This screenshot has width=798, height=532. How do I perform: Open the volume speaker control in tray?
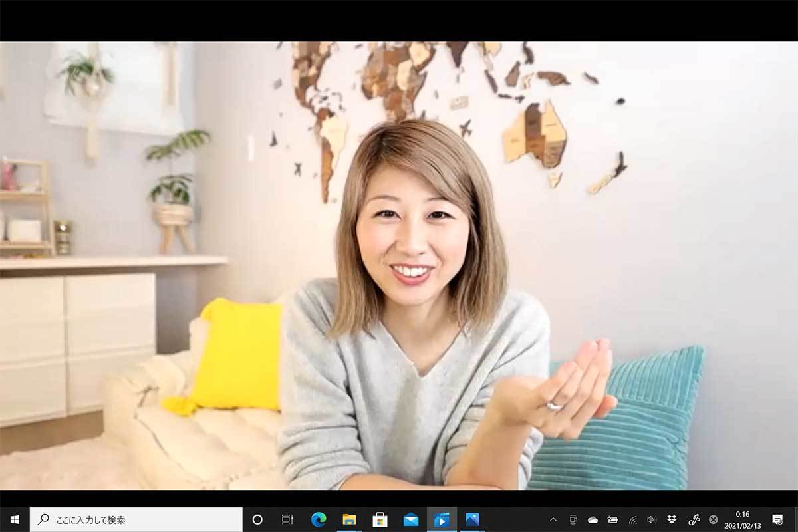[x=652, y=519]
